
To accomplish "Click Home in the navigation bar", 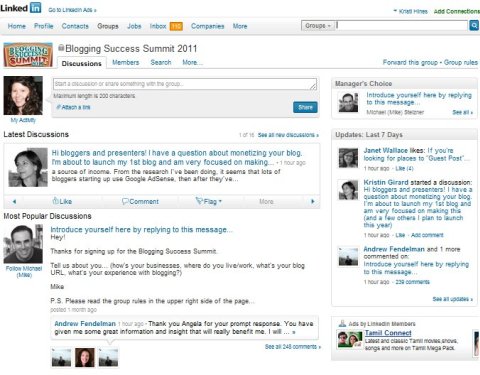I will pyautogui.click(x=17, y=26).
